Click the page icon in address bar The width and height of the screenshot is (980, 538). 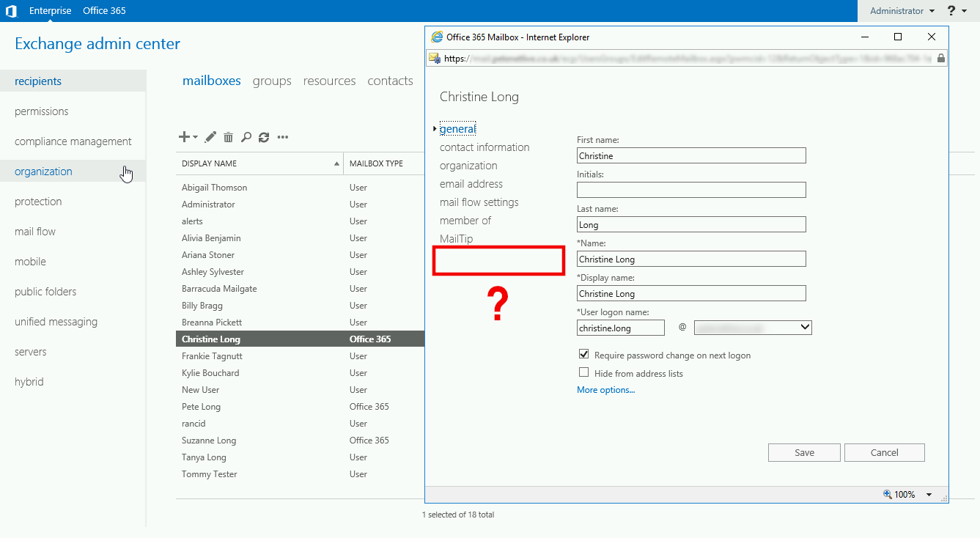435,58
